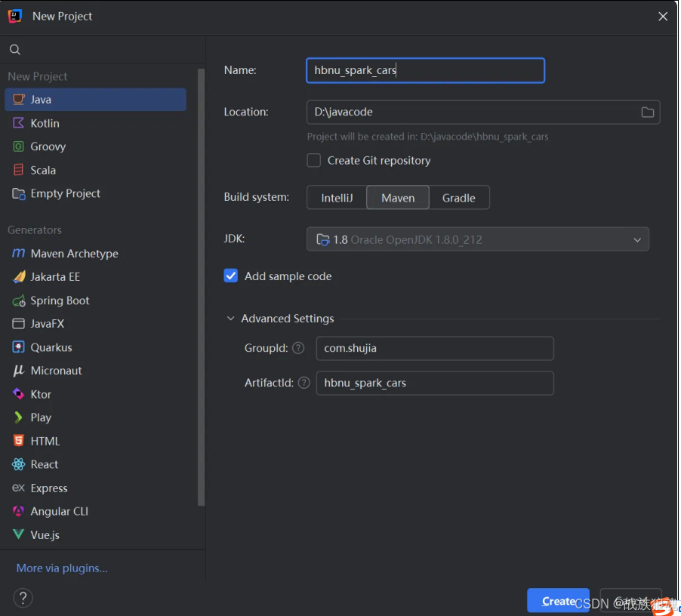The width and height of the screenshot is (681, 616).
Task: Click the Play chevron icon
Action: click(x=18, y=417)
